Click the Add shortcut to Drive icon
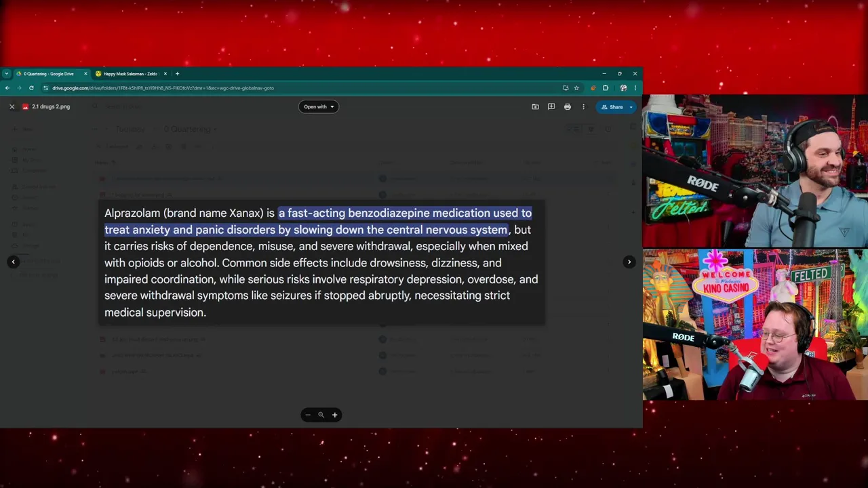This screenshot has height=488, width=868. pyautogui.click(x=535, y=106)
